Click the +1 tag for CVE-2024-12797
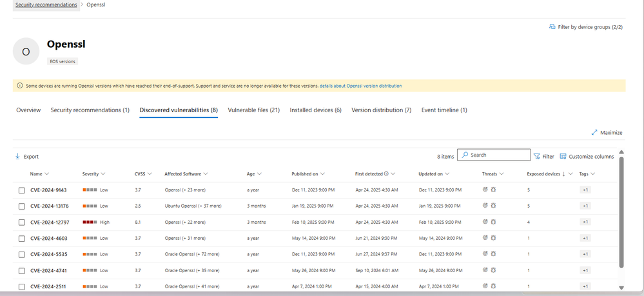This screenshot has width=644, height=296. click(x=585, y=222)
